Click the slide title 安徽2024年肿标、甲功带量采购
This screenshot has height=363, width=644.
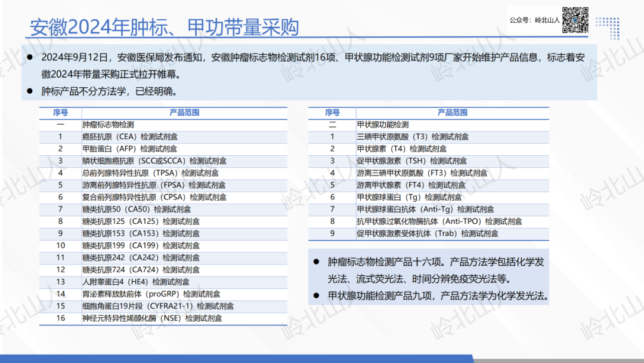click(165, 27)
